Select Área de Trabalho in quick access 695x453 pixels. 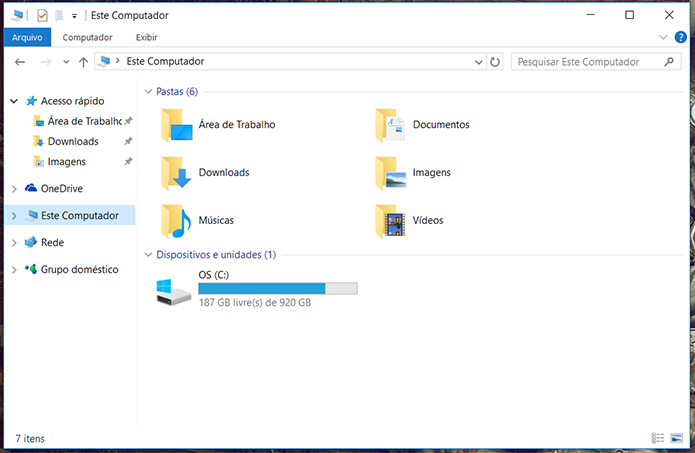pyautogui.click(x=85, y=121)
